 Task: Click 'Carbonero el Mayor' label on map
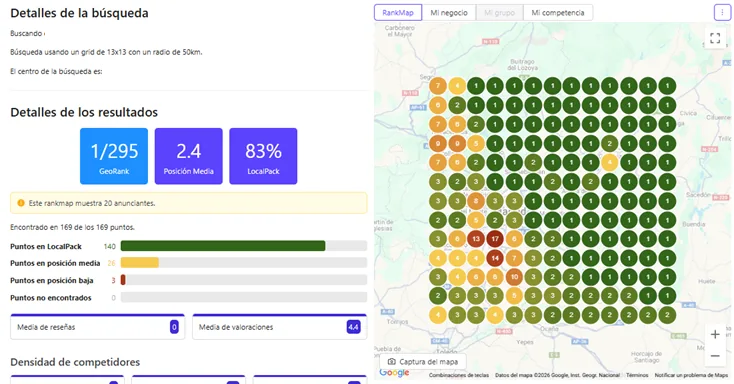click(x=399, y=31)
